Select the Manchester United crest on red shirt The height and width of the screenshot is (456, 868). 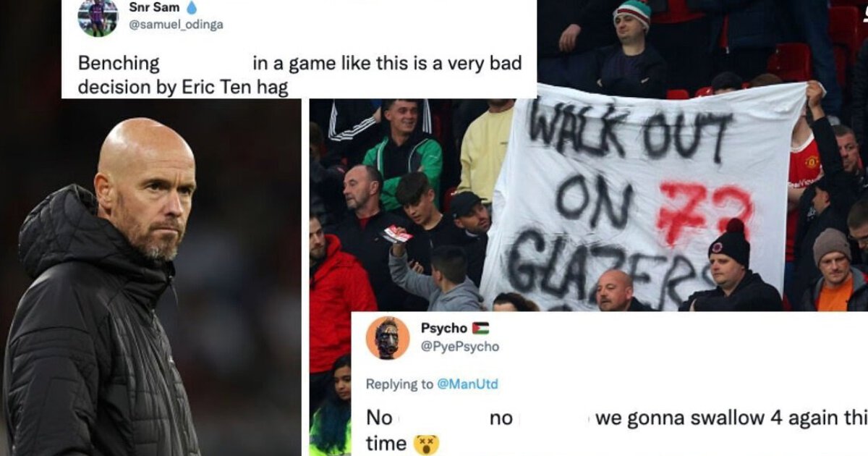pos(812,162)
